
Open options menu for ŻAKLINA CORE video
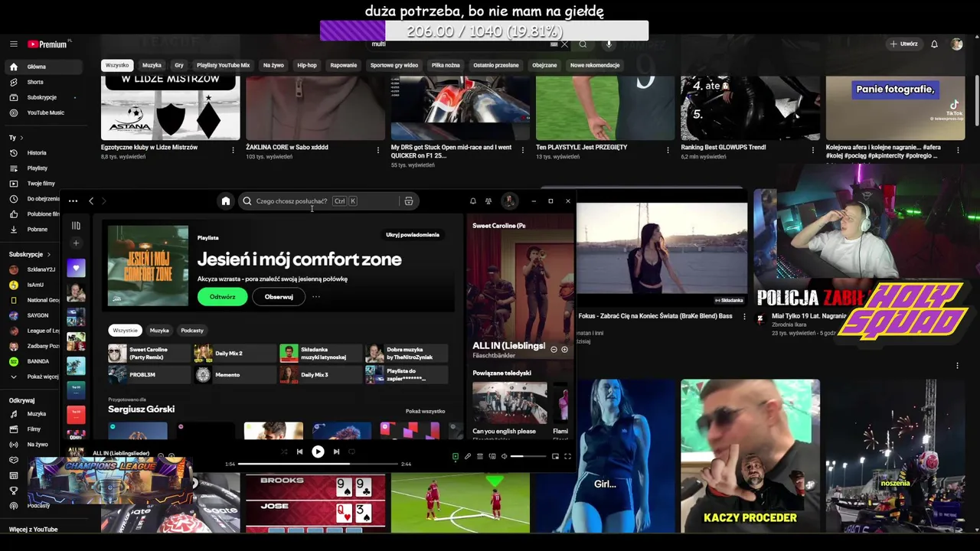point(377,150)
